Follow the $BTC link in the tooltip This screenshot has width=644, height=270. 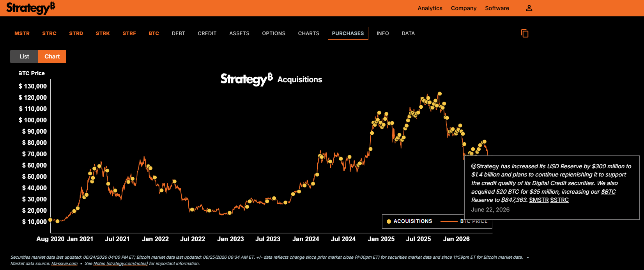(x=608, y=192)
